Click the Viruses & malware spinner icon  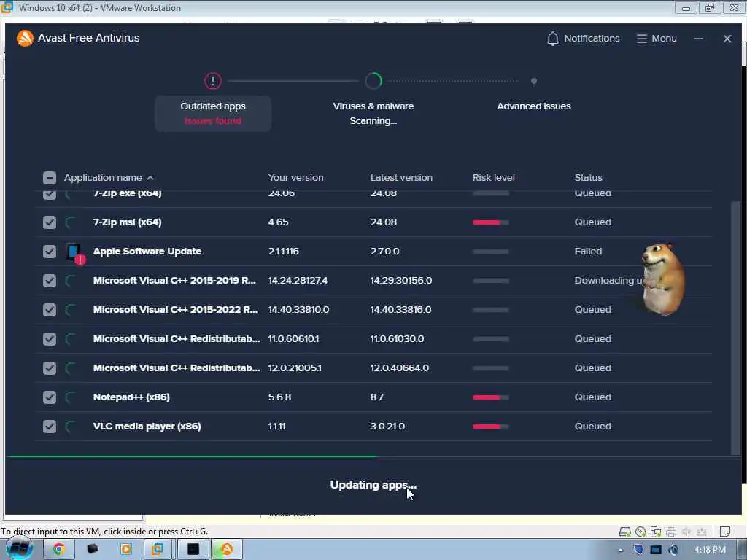click(373, 81)
